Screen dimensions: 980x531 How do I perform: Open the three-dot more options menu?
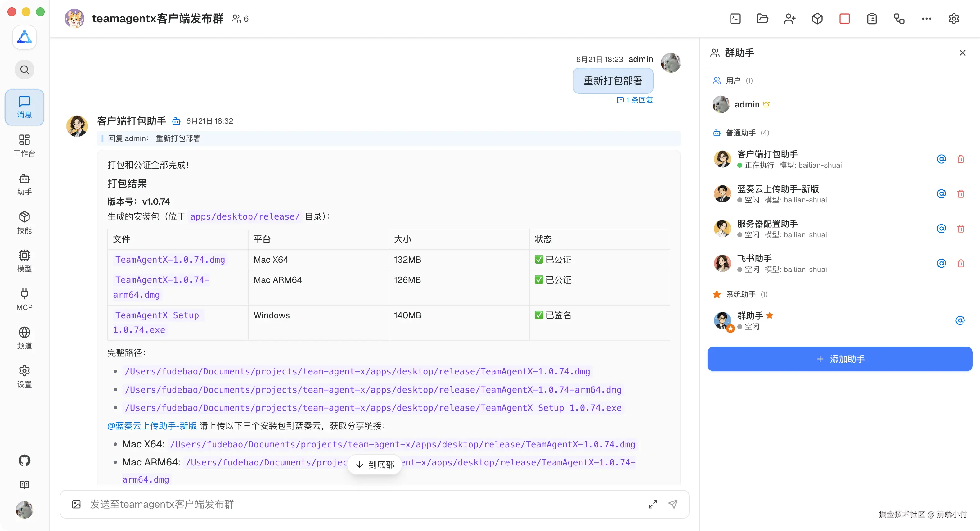(926, 19)
